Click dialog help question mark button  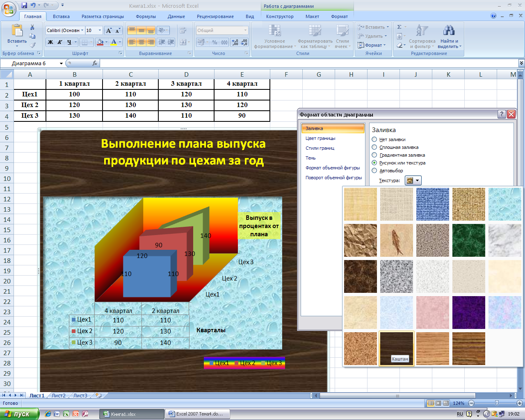[x=502, y=114]
